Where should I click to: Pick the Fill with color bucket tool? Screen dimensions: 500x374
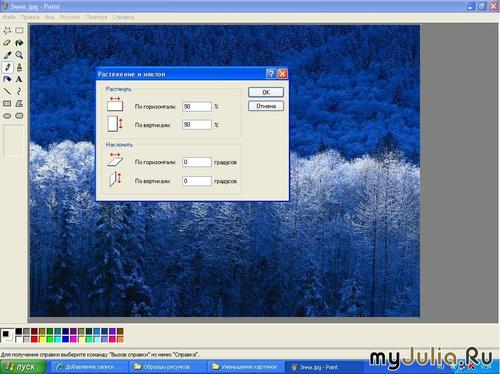[x=19, y=43]
